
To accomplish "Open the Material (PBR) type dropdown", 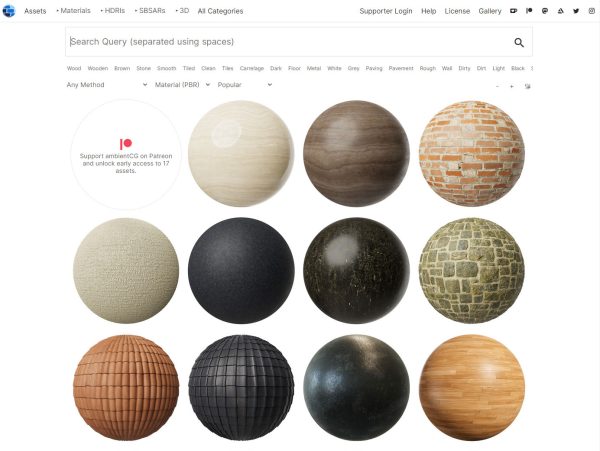I will pyautogui.click(x=182, y=85).
